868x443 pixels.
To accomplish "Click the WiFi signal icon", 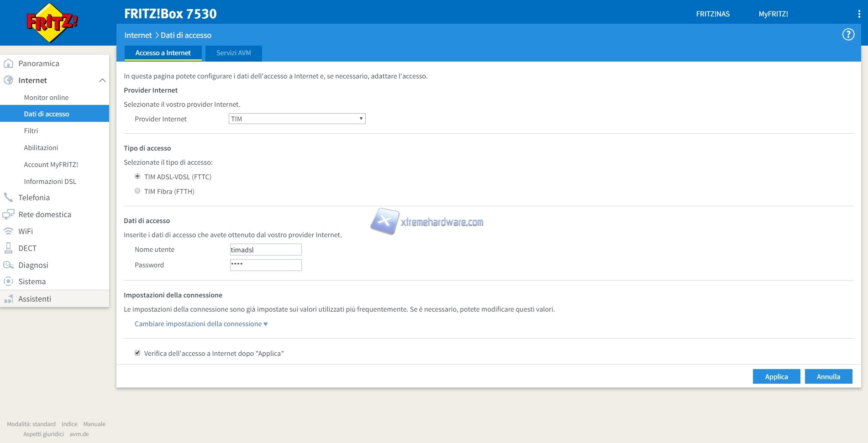I will pos(8,231).
